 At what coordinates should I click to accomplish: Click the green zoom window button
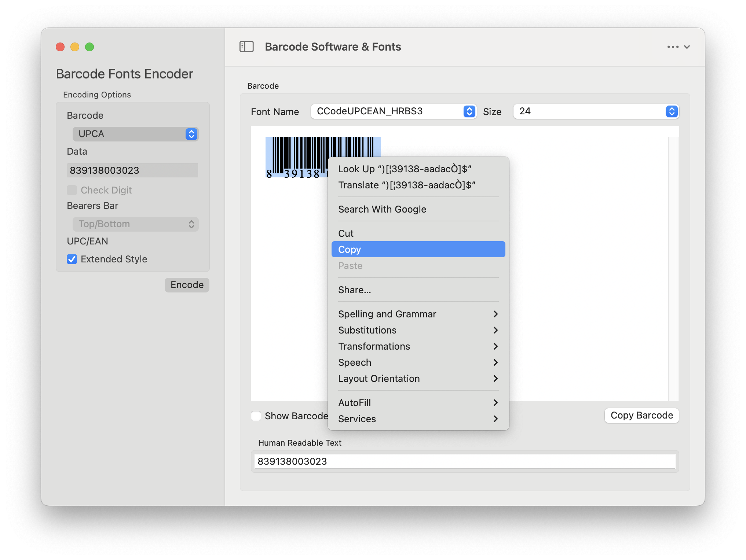click(x=89, y=47)
